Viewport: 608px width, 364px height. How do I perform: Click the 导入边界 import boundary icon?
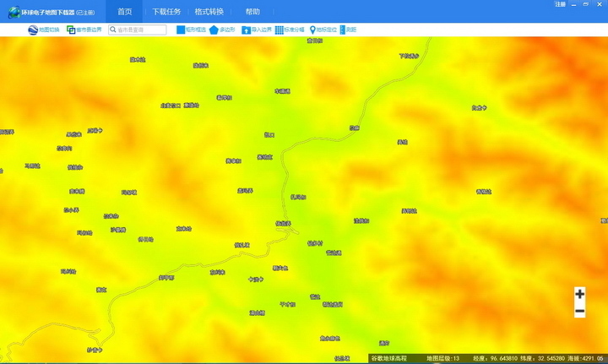pos(247,30)
